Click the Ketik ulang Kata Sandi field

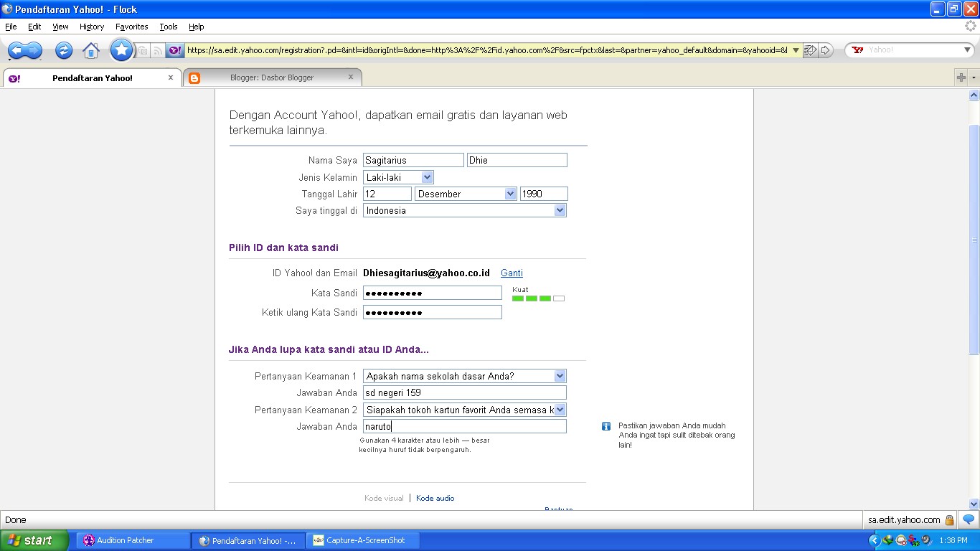point(433,312)
